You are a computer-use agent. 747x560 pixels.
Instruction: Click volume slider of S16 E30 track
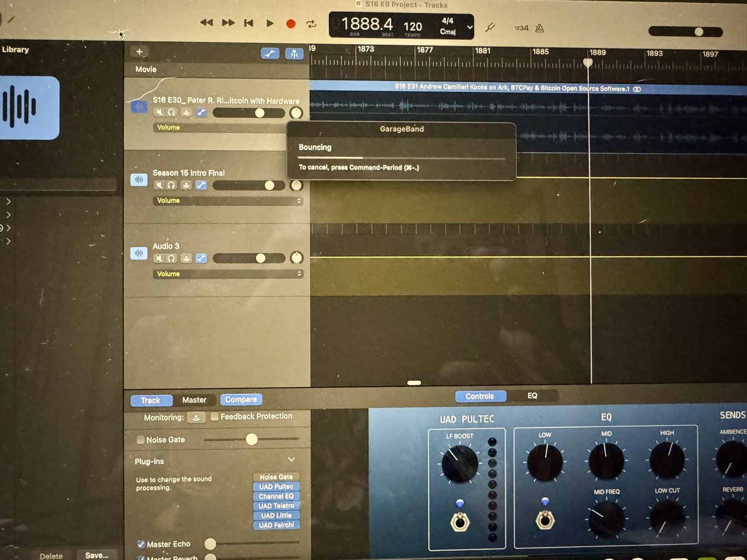click(x=248, y=113)
